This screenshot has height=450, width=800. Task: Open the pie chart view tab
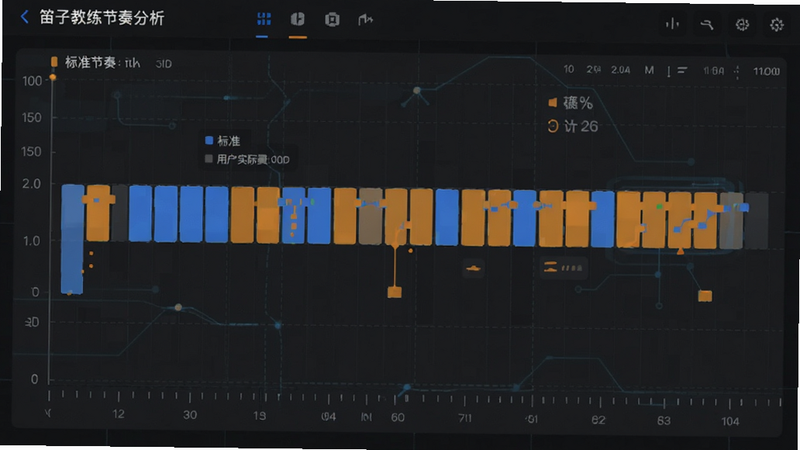[298, 19]
